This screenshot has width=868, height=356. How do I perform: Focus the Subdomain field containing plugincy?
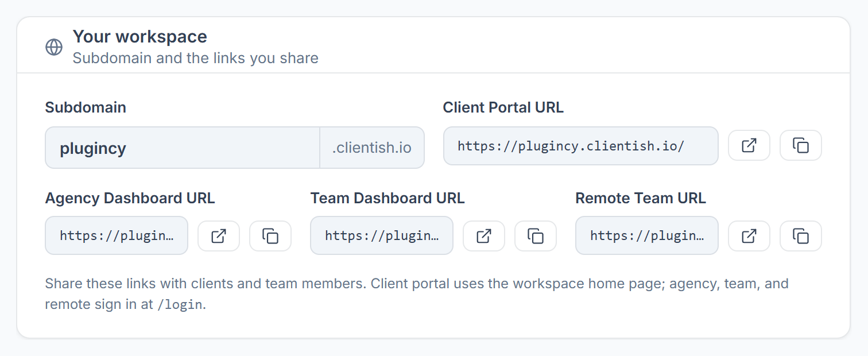(183, 148)
